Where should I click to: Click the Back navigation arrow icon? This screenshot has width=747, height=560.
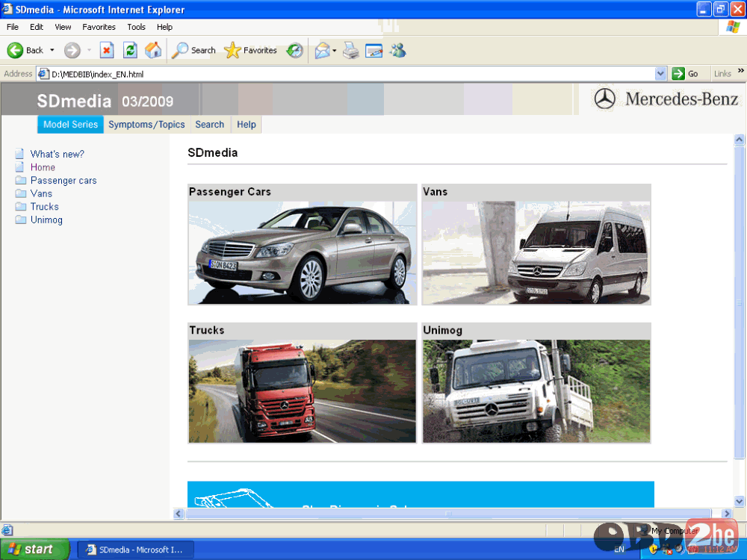coord(15,50)
